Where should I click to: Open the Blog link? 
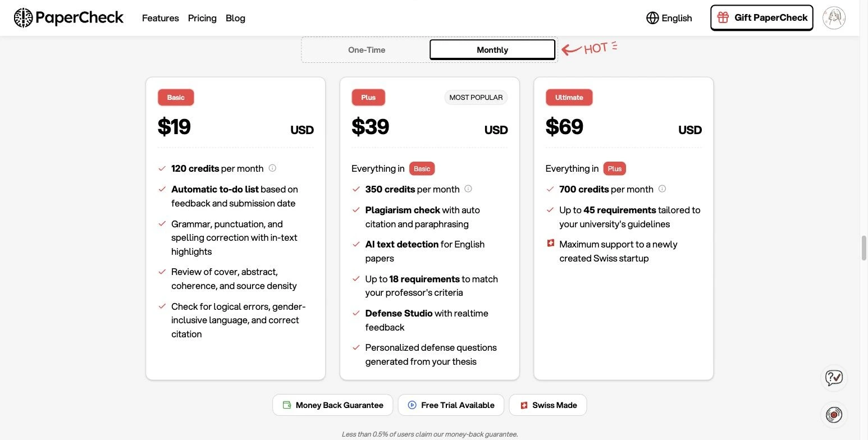click(x=235, y=18)
